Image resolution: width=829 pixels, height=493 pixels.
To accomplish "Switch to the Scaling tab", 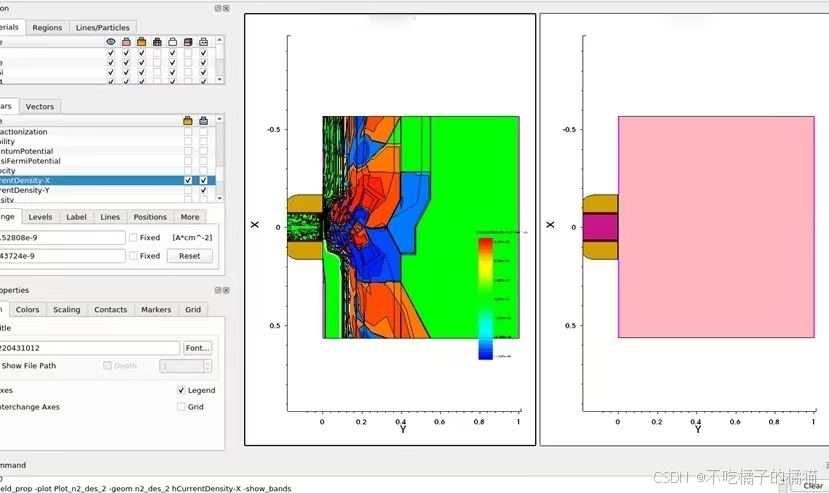I will coord(67,309).
